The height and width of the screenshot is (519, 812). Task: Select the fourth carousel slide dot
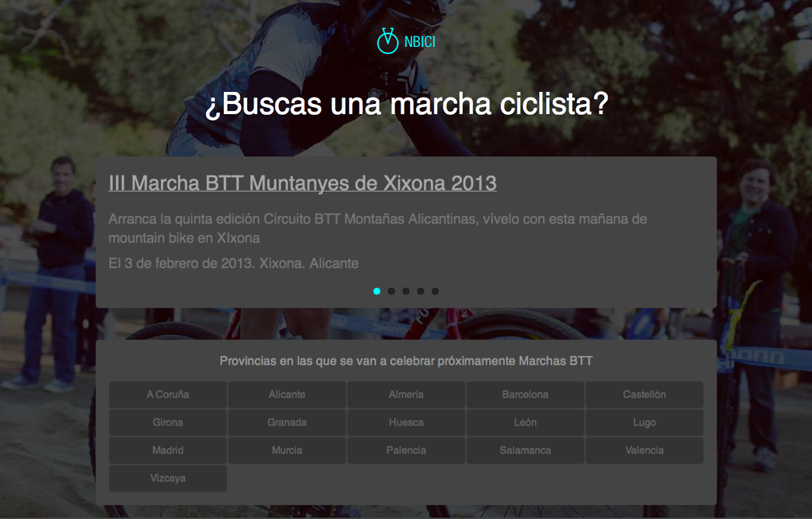point(421,291)
